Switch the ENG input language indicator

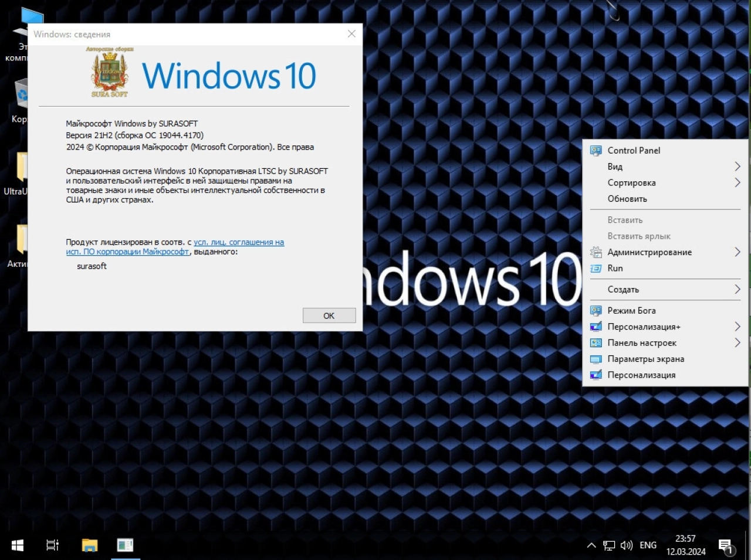[648, 545]
